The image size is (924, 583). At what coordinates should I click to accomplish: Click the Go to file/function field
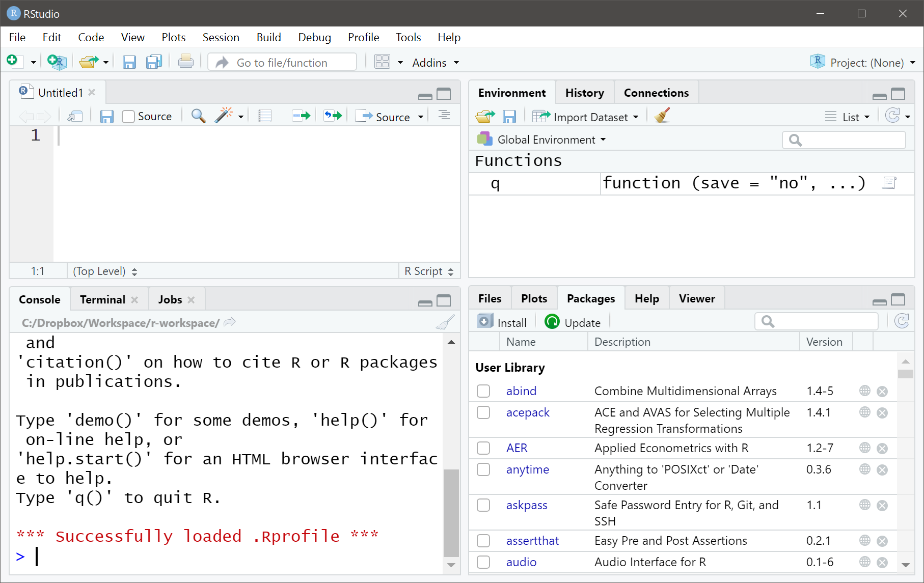[x=283, y=62]
